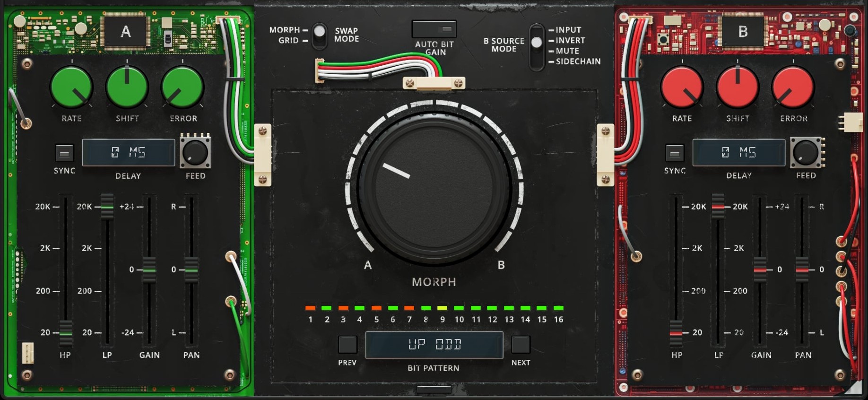Click the red RATE knob on panel B
The width and height of the screenshot is (868, 400).
tap(682, 87)
